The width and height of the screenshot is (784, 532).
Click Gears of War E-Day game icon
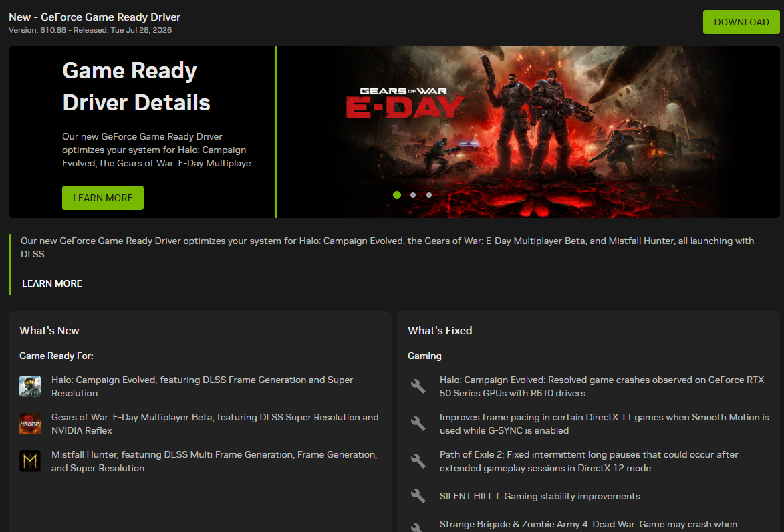click(x=30, y=424)
